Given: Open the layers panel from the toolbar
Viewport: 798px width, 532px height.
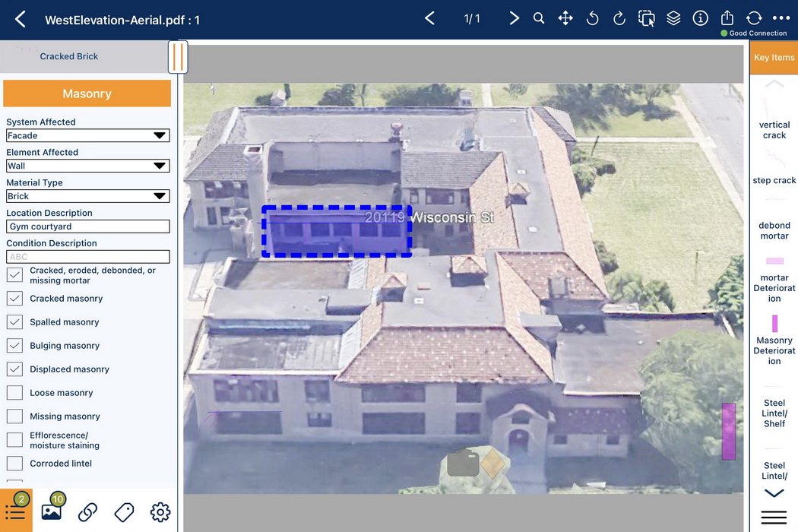Looking at the screenshot, I should pyautogui.click(x=673, y=17).
